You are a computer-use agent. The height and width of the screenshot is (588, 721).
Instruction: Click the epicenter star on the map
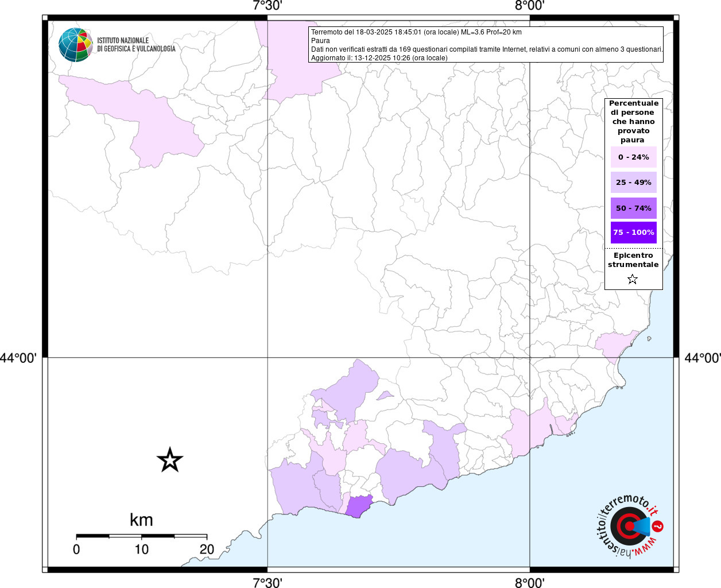tap(170, 460)
